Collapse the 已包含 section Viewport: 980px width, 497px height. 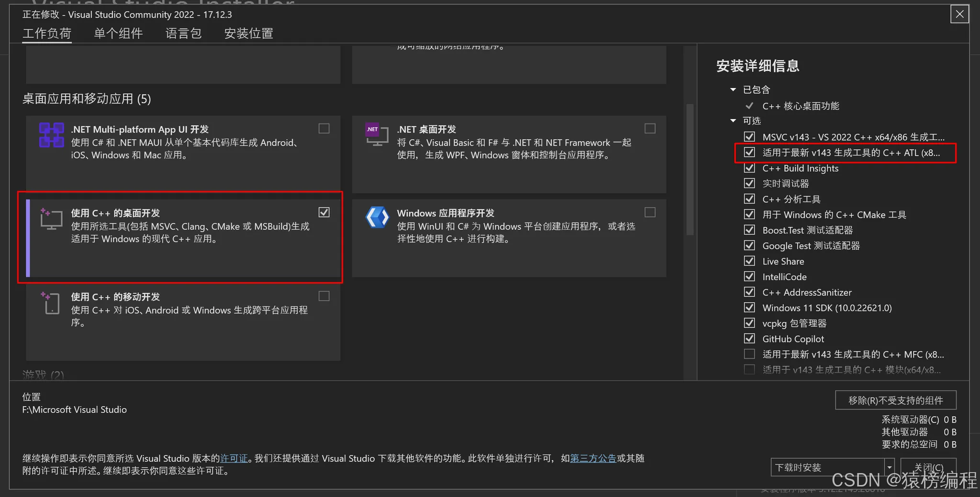[733, 89]
